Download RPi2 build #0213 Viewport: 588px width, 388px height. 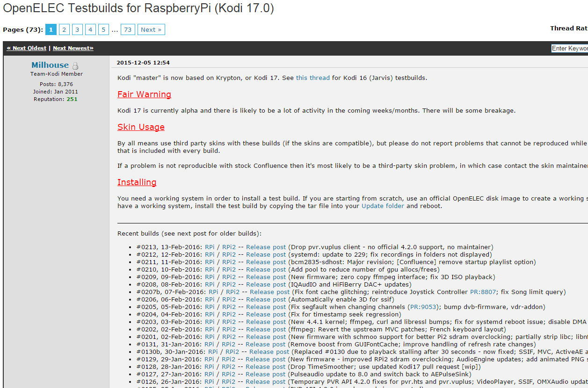coord(229,247)
